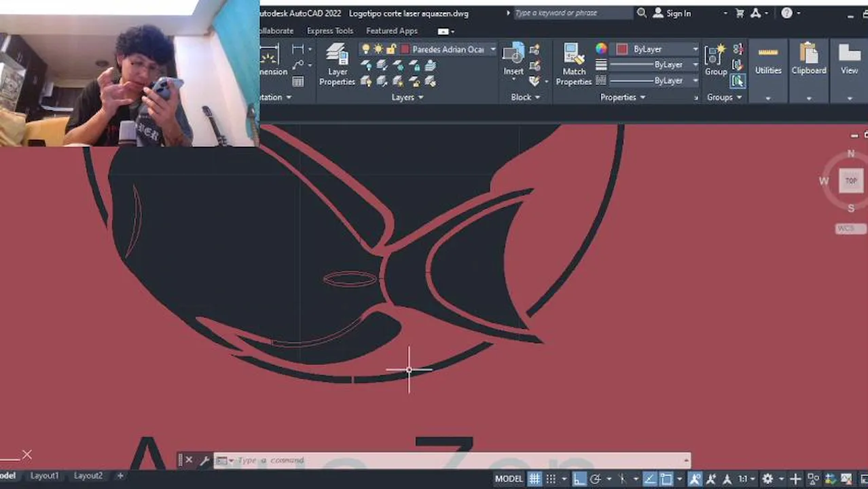
Task: Toggle Snap mode dots icon
Action: point(551,479)
